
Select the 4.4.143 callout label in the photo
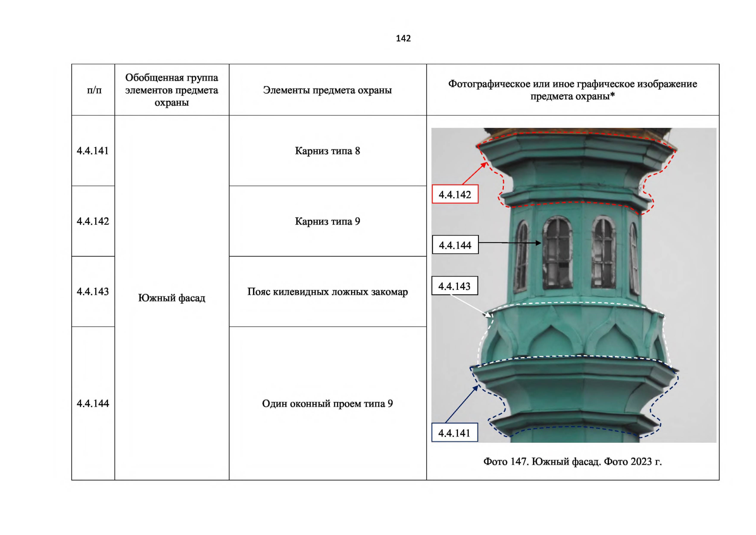[x=454, y=286]
